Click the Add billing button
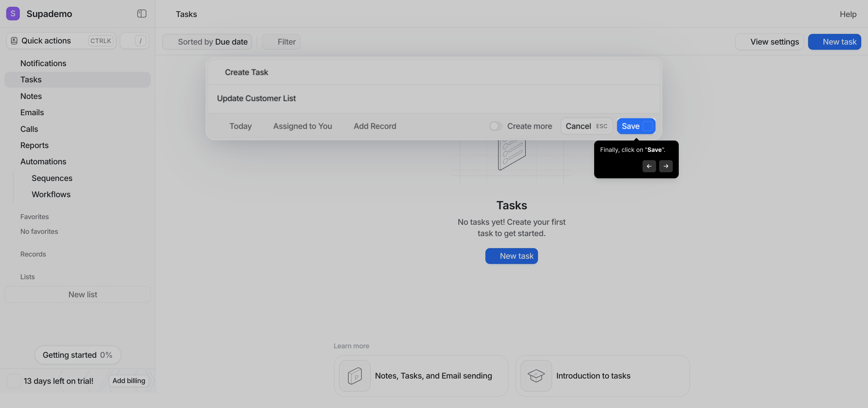The width and height of the screenshot is (868, 408). [129, 381]
